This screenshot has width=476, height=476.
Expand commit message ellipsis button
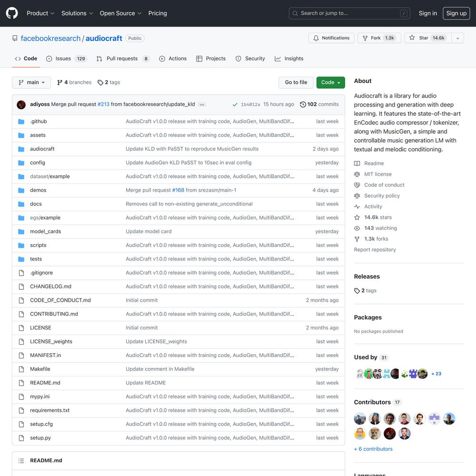tap(202, 104)
